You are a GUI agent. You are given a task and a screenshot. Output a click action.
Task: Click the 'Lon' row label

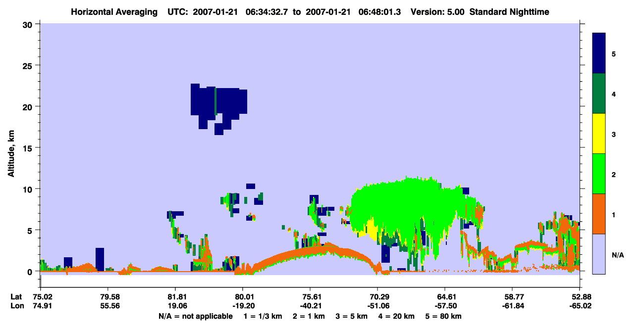(x=16, y=306)
